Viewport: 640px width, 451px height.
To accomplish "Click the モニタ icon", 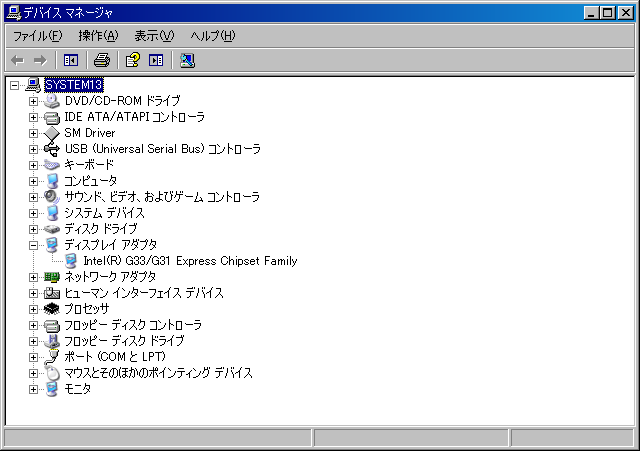I will pyautogui.click(x=52, y=389).
